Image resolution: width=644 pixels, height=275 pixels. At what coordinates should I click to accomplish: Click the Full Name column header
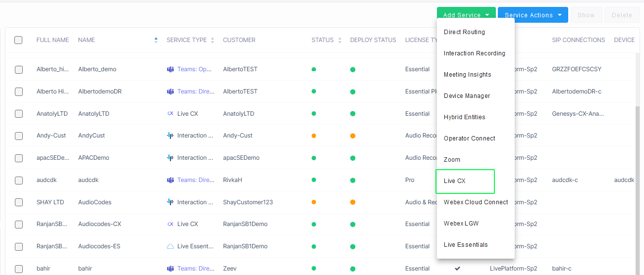tap(53, 40)
